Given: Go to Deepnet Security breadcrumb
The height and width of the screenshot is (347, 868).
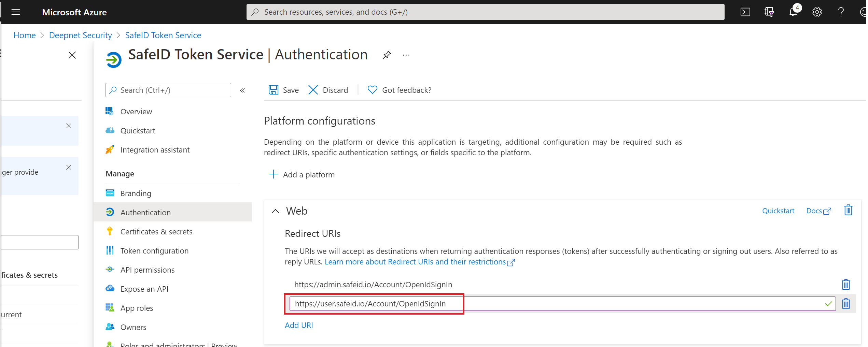Looking at the screenshot, I should pos(80,35).
